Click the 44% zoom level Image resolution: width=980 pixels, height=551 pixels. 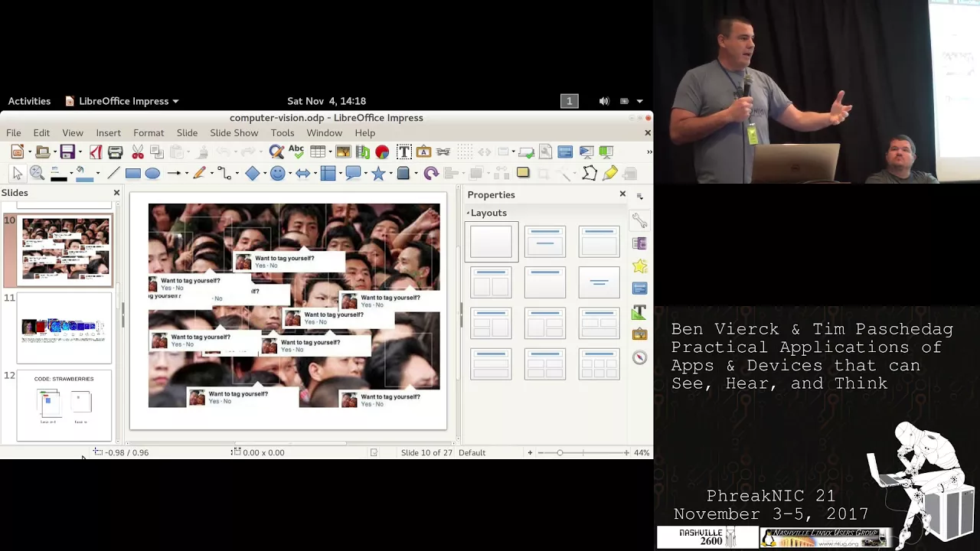pos(642,452)
